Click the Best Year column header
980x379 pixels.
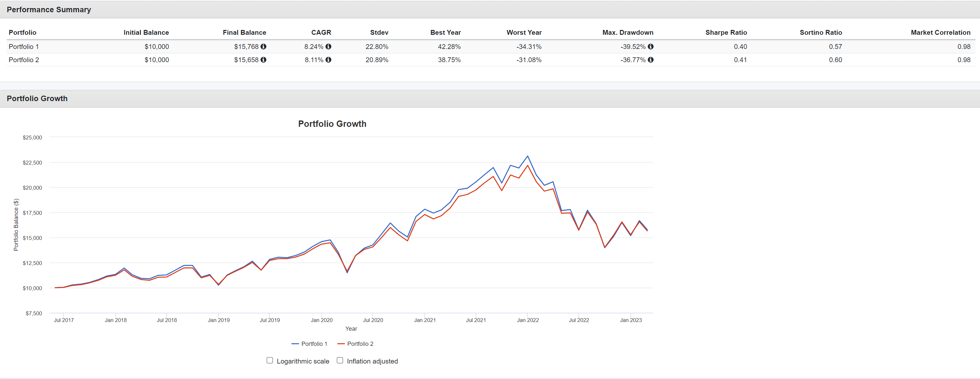click(x=445, y=33)
